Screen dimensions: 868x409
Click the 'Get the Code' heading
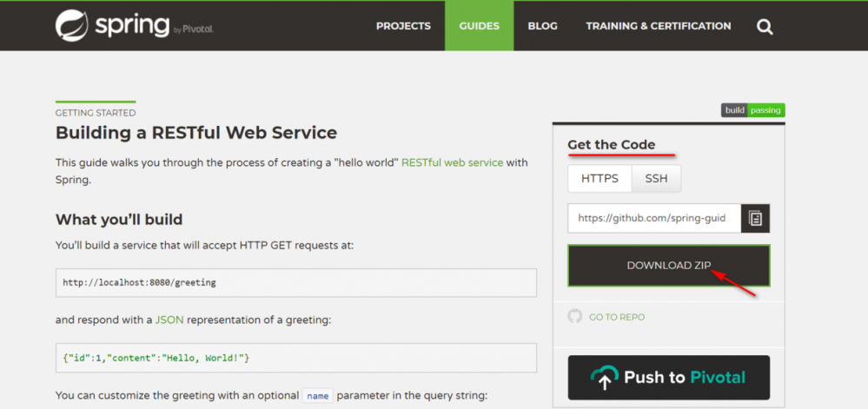tap(611, 145)
